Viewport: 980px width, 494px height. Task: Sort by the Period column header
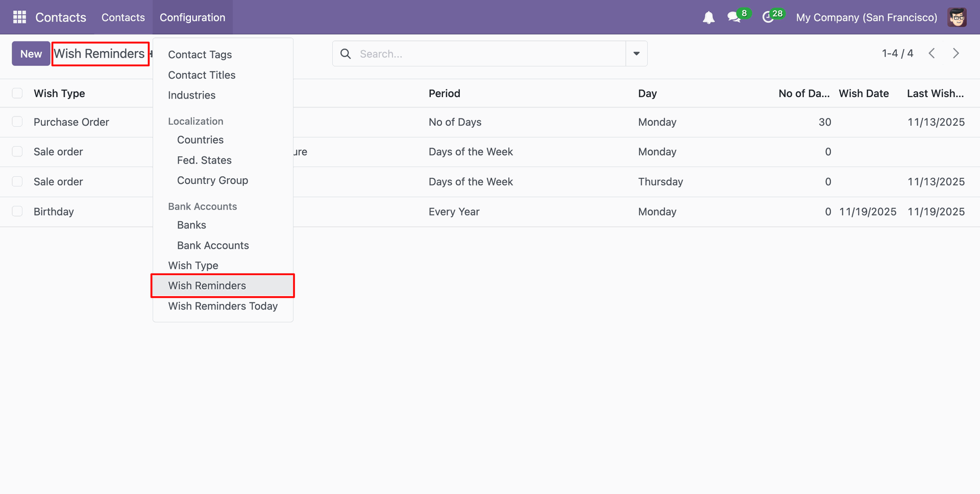445,93
